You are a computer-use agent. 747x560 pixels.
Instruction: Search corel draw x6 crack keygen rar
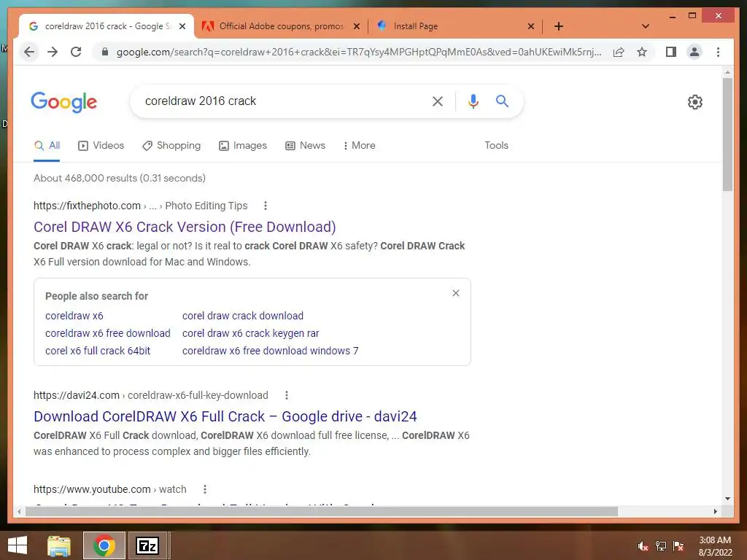251,333
